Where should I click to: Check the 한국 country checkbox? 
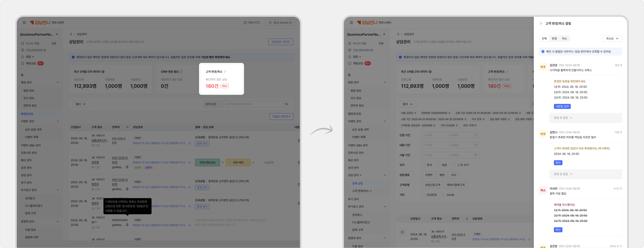424,165
